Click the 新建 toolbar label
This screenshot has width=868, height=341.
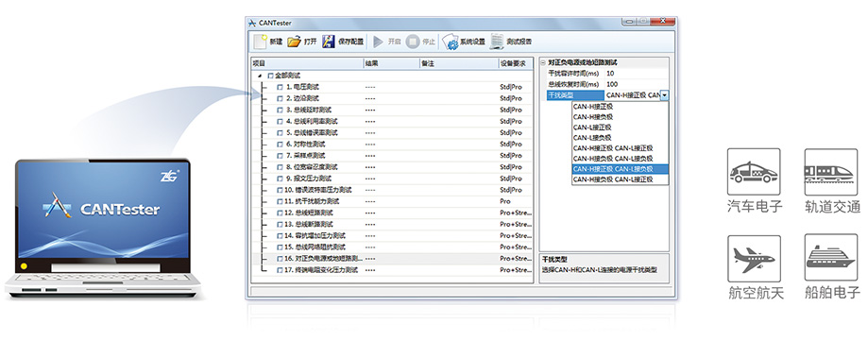(x=276, y=42)
